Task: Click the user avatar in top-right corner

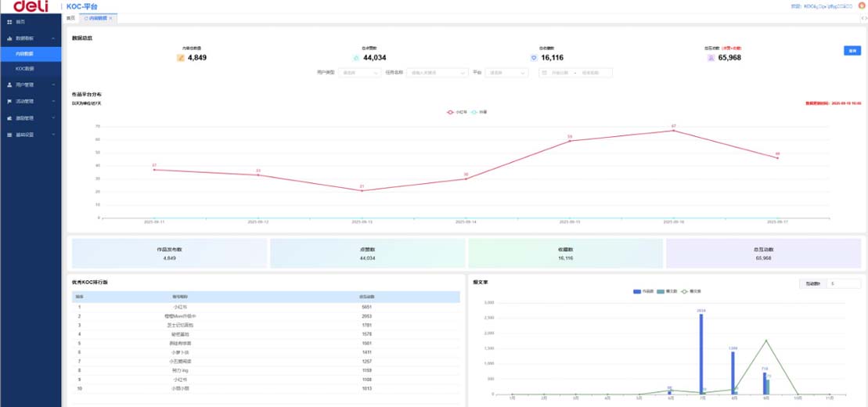Action: tap(862, 5)
